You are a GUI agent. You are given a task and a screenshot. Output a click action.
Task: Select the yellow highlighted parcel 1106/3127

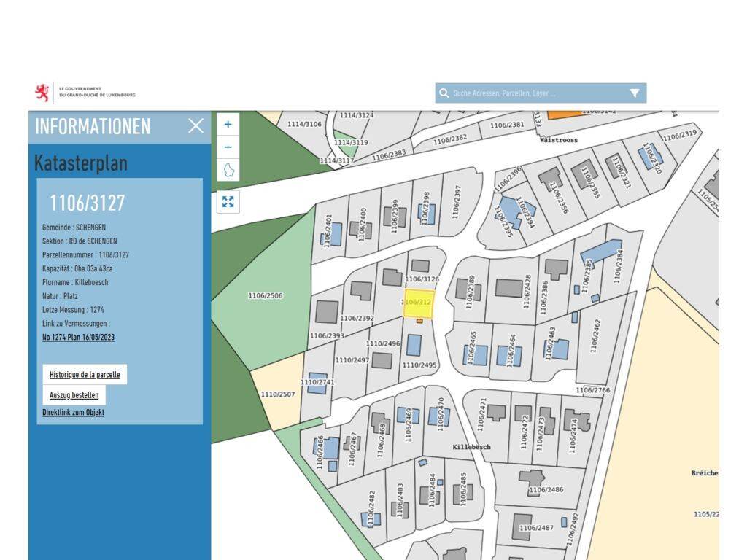click(419, 304)
